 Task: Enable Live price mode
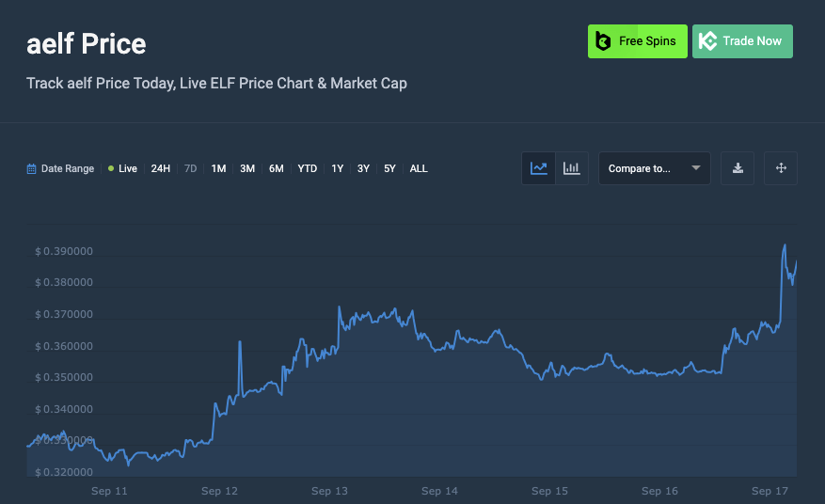[x=122, y=169]
